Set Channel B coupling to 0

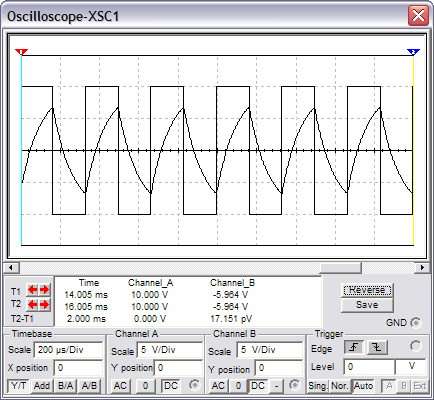click(238, 386)
